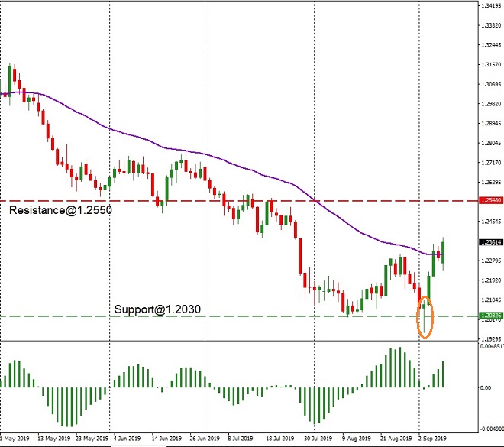Click the 14 Jun 2019 date label
Screen dimensions: 504x447
[166, 439]
